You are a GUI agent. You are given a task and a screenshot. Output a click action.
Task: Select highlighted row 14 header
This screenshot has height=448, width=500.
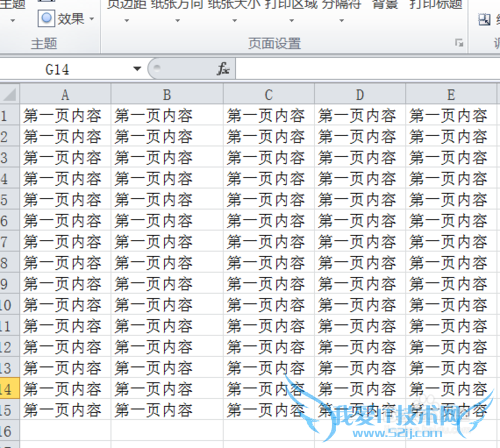(x=10, y=389)
